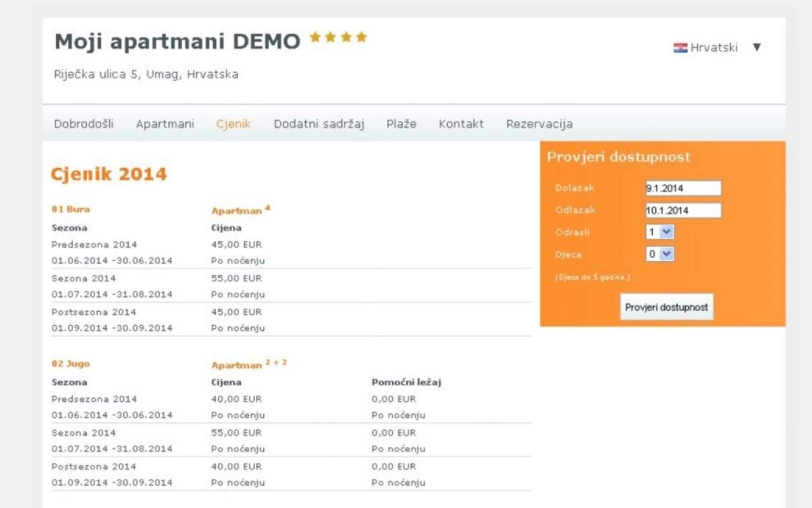Go to the Apartmani page
This screenshot has width=812, height=508.
pos(165,124)
